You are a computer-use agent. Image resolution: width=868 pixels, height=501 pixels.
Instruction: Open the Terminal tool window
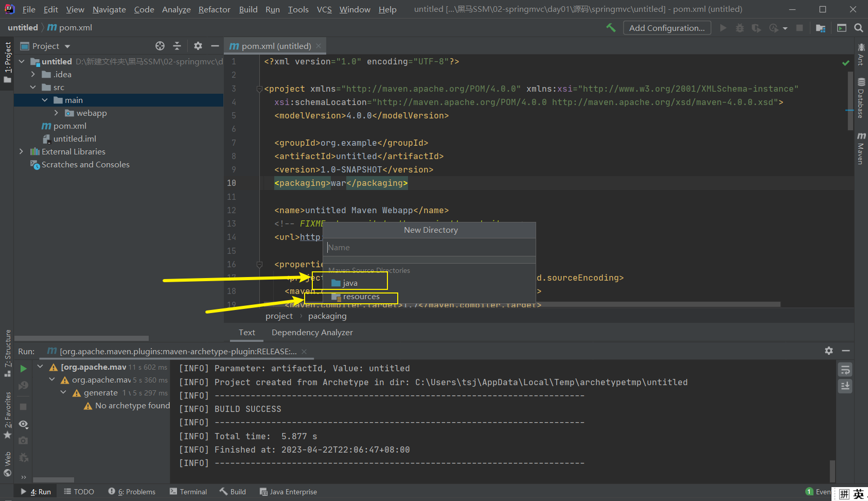[x=188, y=492]
